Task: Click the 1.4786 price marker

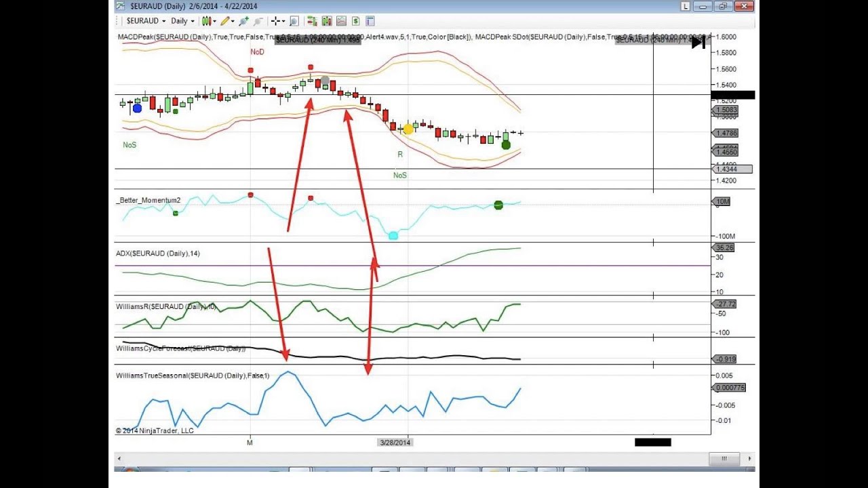Action: pos(726,134)
